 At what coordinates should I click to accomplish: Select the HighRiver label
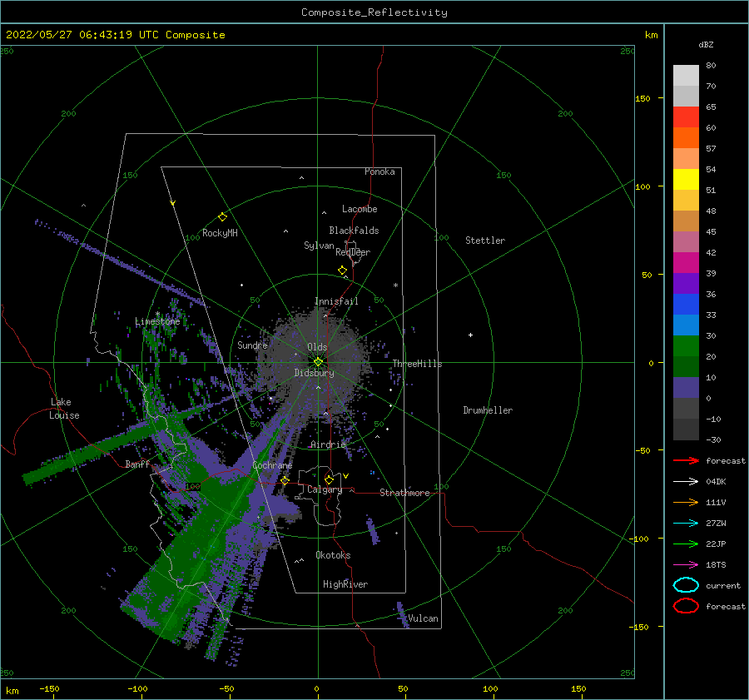click(345, 584)
